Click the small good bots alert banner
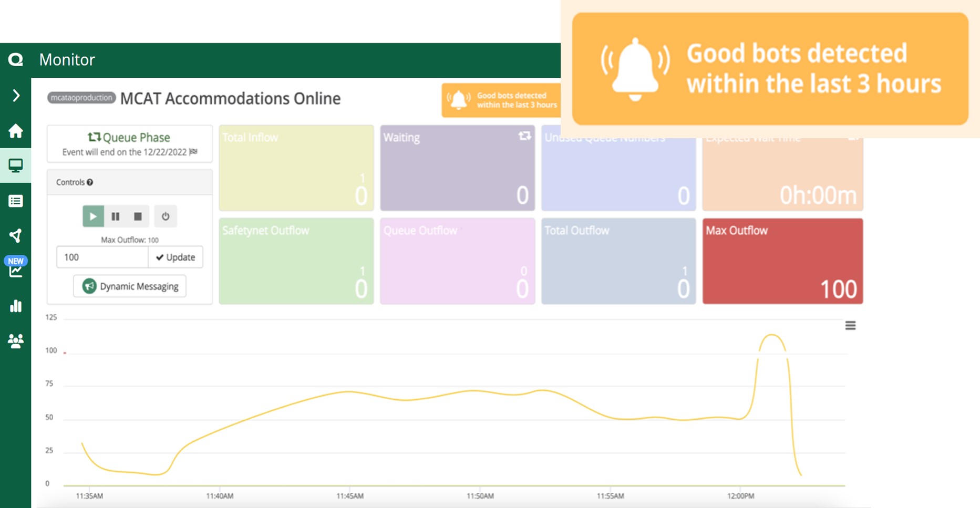This screenshot has width=980, height=508. [501, 100]
